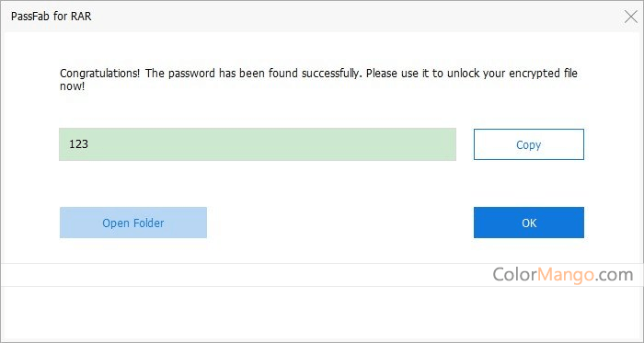Open Folder containing the encrypted file
The width and height of the screenshot is (644, 343).
click(133, 223)
